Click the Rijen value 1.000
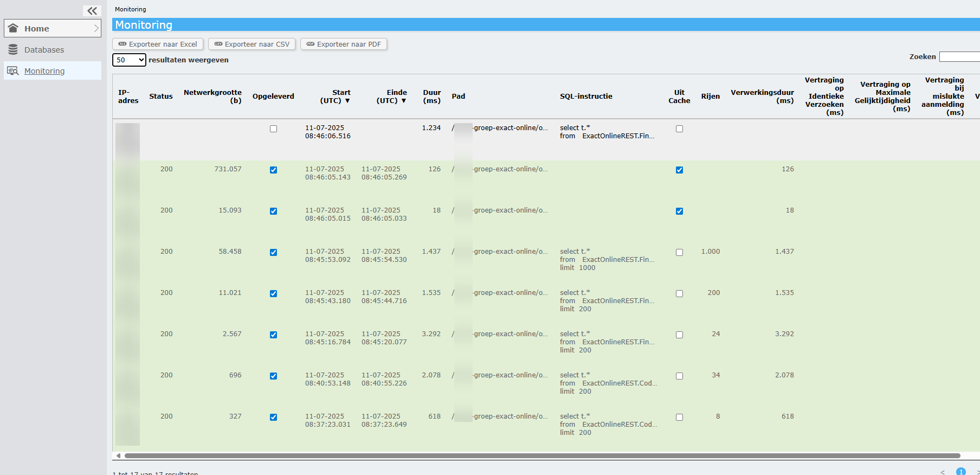Screen dimensions: 980x475 click(x=710, y=252)
